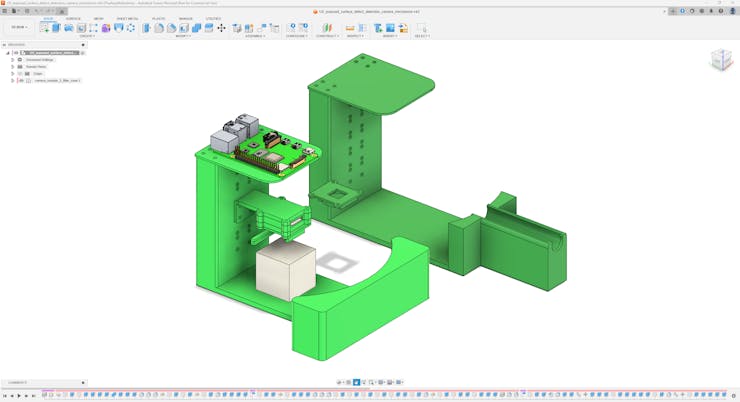Choose the Joint tool in Assemble
Screen dimensions: 740x402
(250, 28)
